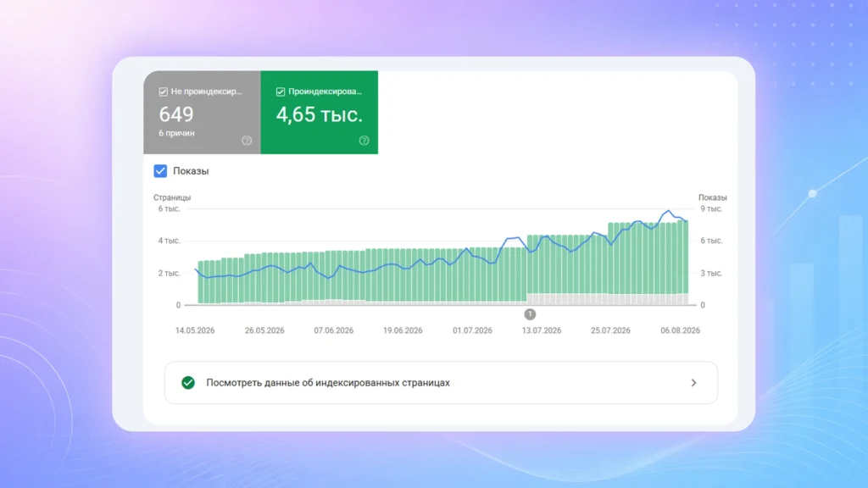Viewport: 868px width, 488px height.
Task: Open help icon on green 4,65 тыс. card
Action: 364,141
